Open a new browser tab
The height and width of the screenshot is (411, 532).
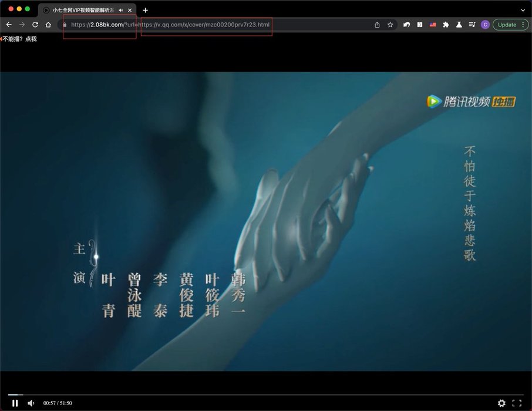click(x=146, y=10)
